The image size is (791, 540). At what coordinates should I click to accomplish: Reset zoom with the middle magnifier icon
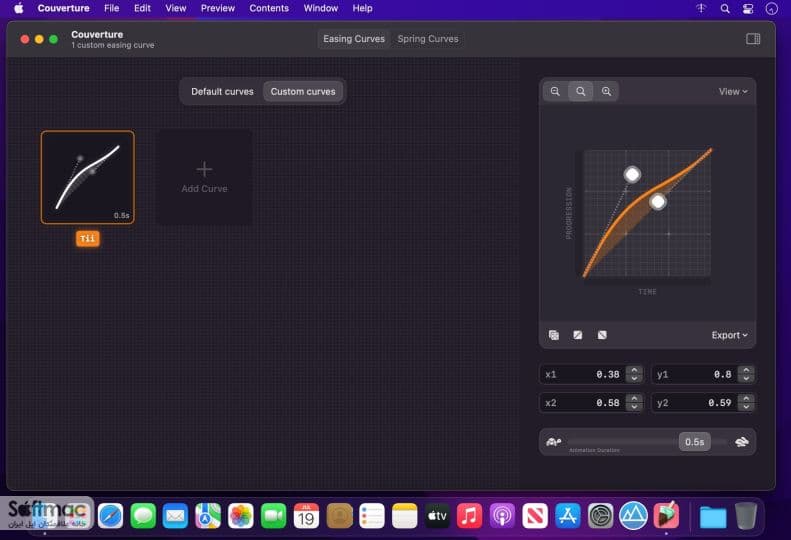pos(581,91)
